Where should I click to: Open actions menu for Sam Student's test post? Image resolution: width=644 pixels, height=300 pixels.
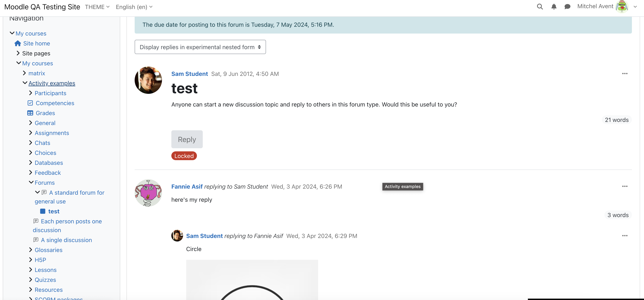click(x=624, y=74)
